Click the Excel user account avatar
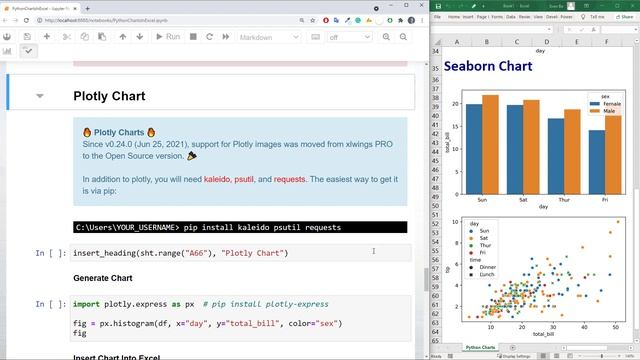This screenshot has height=360, width=640. coord(571,6)
